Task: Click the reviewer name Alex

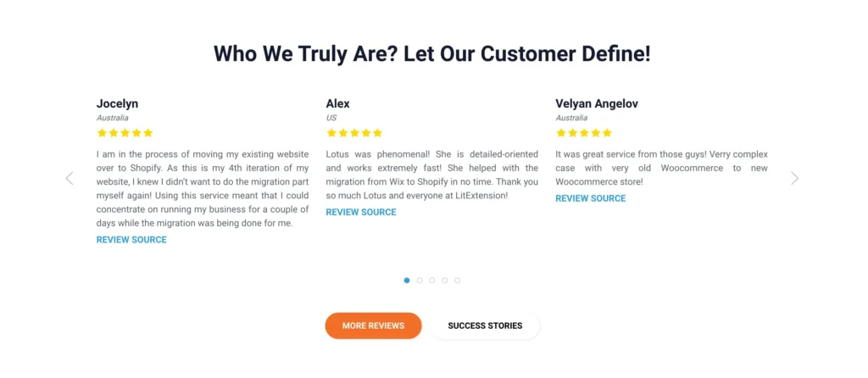Action: click(337, 103)
